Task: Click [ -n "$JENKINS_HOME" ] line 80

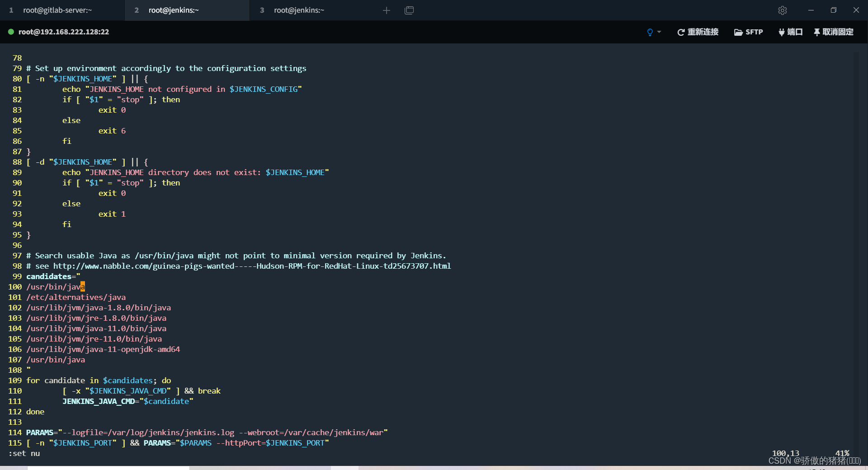Action: click(x=87, y=79)
